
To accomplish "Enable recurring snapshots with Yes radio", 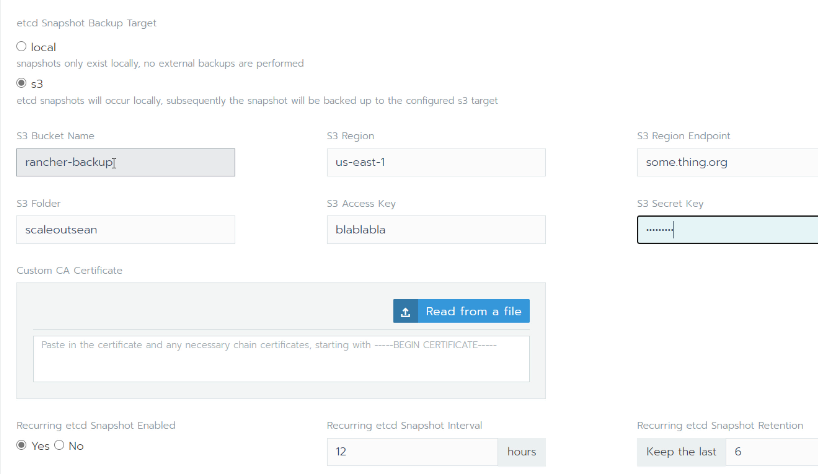I will point(21,445).
